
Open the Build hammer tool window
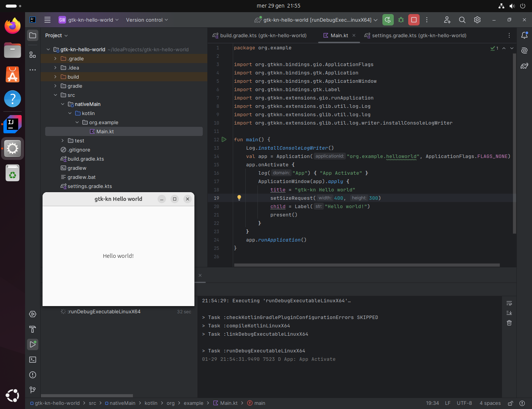33,329
